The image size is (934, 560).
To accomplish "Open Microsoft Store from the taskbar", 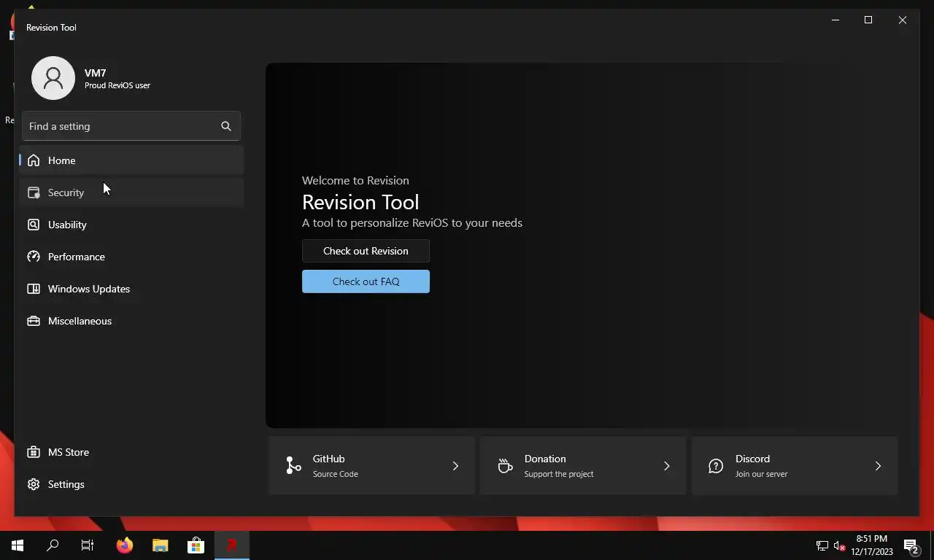I will coord(196,545).
